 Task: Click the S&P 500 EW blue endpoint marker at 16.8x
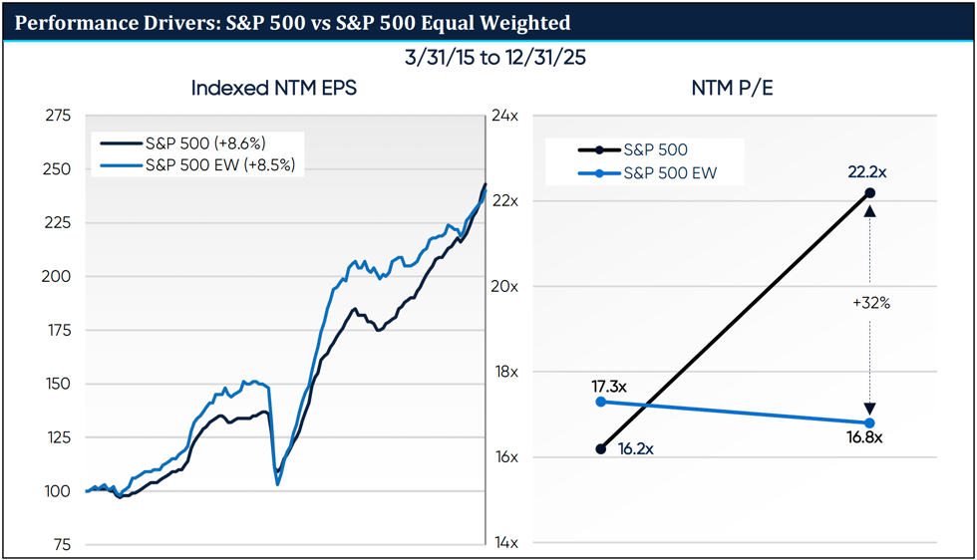[869, 423]
